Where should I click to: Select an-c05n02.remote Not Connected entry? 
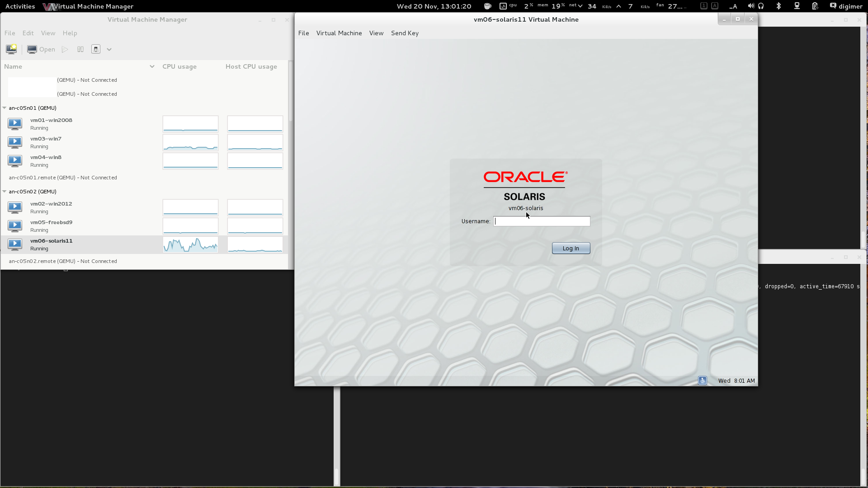[x=63, y=261]
